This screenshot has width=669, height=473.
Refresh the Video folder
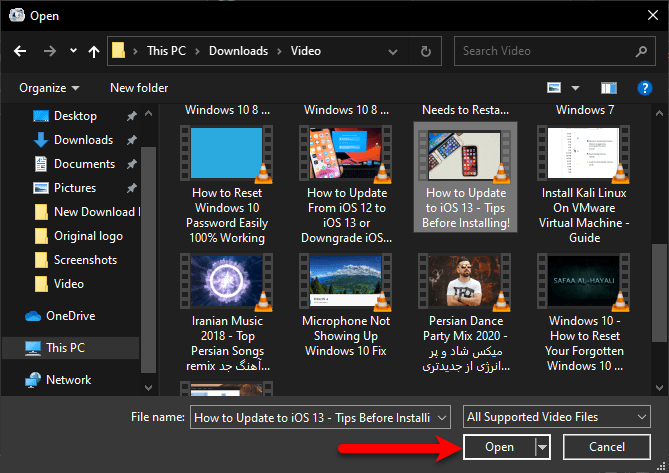(425, 52)
